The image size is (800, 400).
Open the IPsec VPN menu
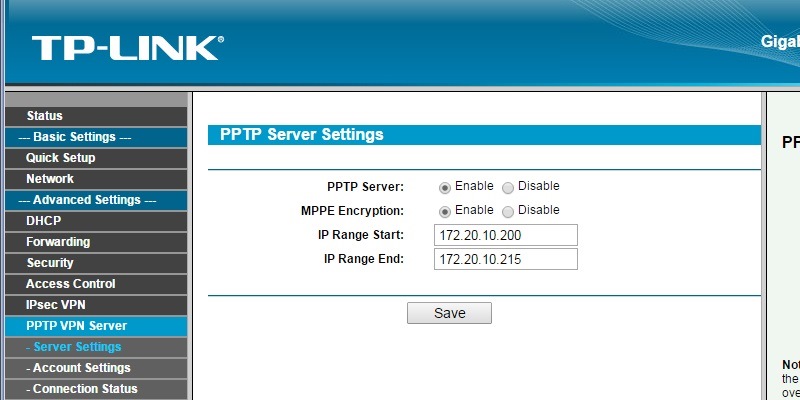tap(96, 305)
